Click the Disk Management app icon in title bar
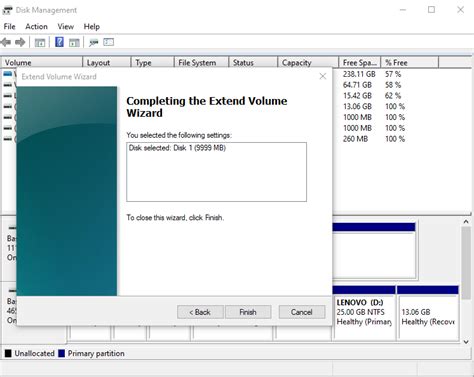Viewport: 474px width, 377px height. click(7, 10)
